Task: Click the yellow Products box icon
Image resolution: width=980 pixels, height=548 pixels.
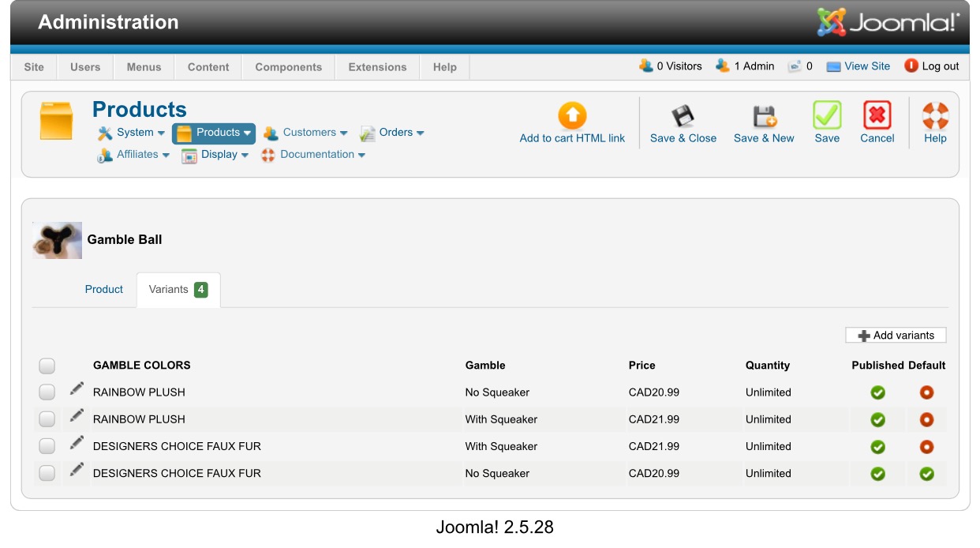Action: pos(56,122)
